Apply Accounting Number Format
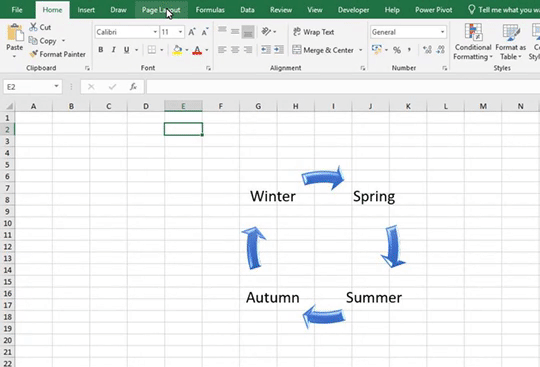Image resolution: width=540 pixels, height=367 pixels. [376, 50]
